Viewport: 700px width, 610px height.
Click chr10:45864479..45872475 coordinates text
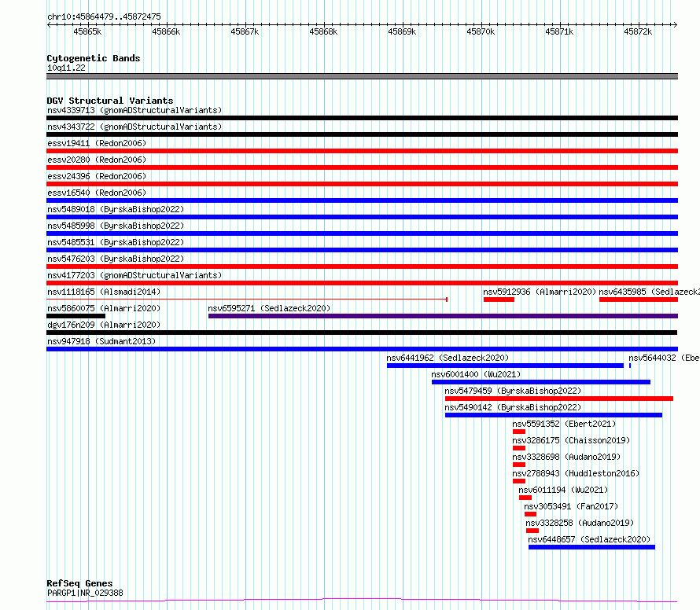pos(104,17)
